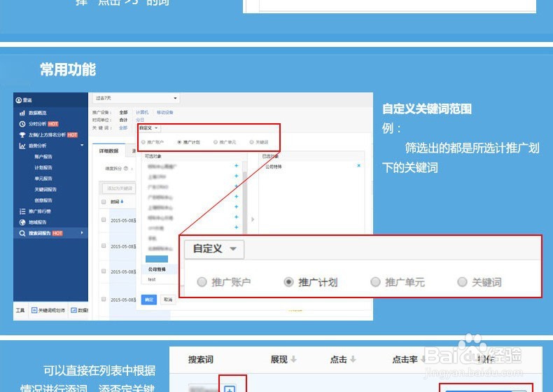Click the sort arrow beside 点击
The image size is (553, 392).
click(x=353, y=359)
